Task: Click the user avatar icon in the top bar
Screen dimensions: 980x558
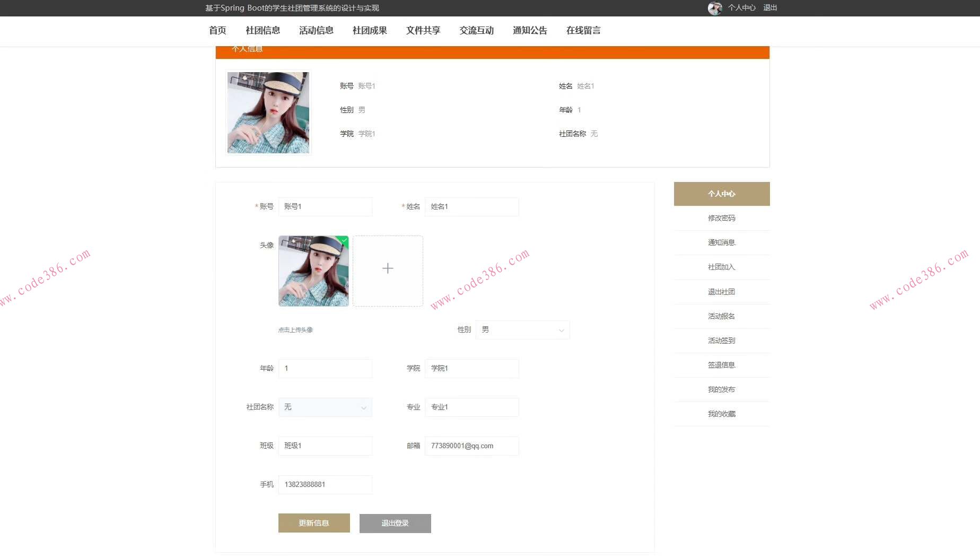Action: (x=715, y=8)
